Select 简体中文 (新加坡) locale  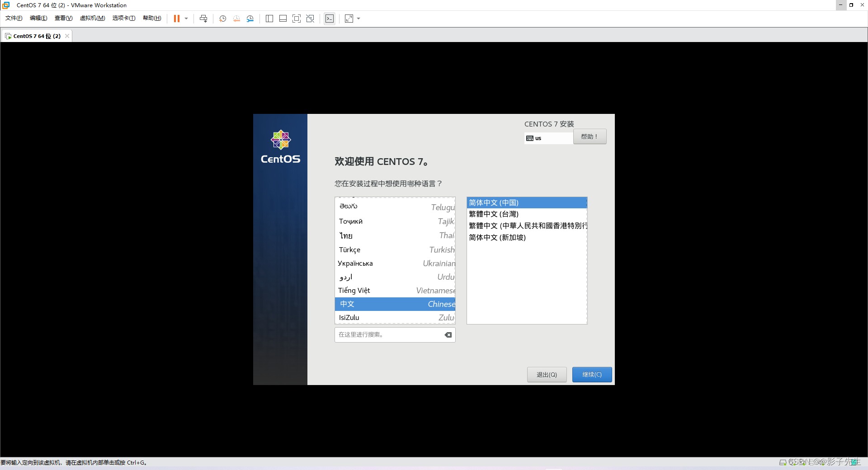pyautogui.click(x=527, y=237)
